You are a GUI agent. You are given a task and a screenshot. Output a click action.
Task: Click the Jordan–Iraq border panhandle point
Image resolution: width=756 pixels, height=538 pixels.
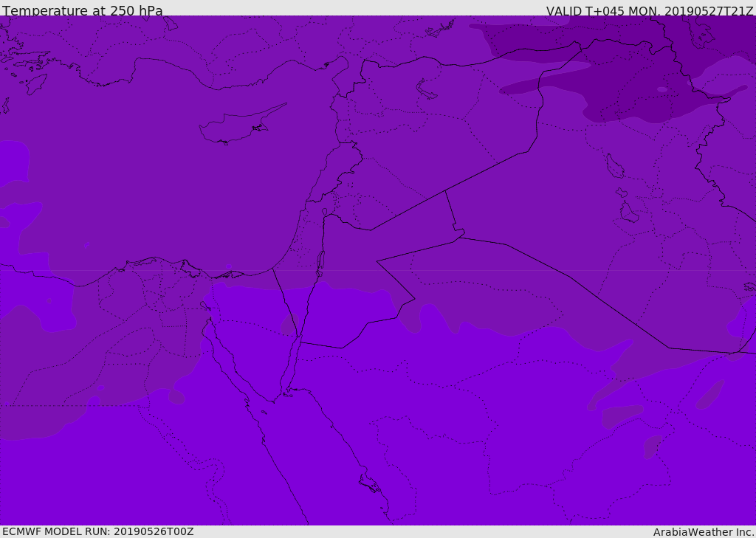[x=458, y=232]
